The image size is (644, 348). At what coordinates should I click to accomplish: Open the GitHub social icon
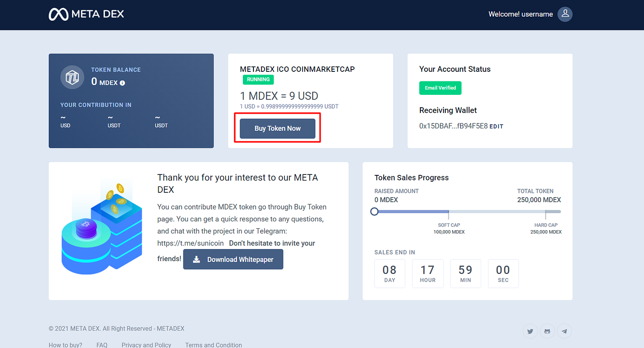pyautogui.click(x=547, y=331)
